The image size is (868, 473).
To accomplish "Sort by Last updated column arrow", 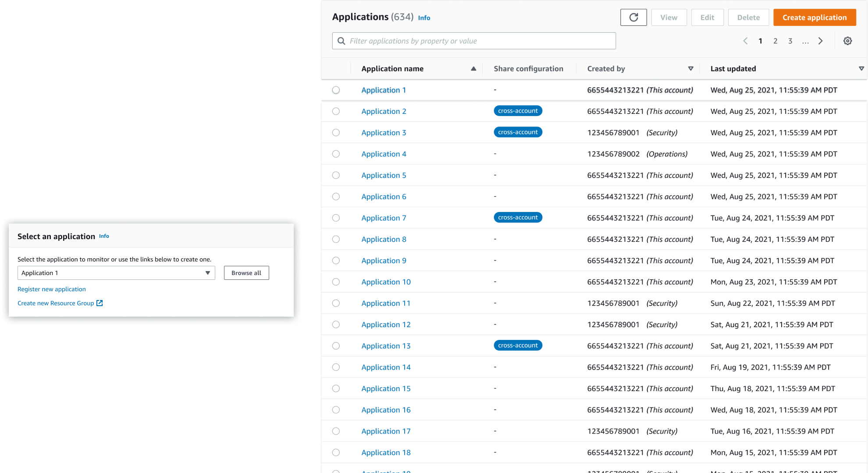I will (861, 69).
